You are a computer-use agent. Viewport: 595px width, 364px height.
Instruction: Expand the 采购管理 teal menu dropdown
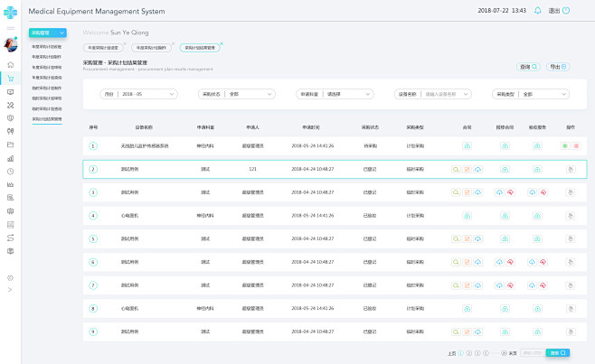[47, 33]
